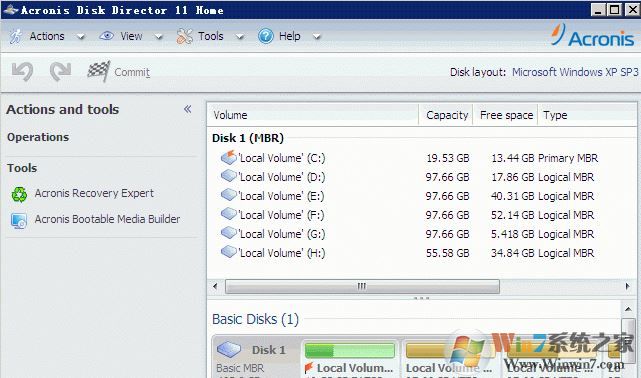Collapse the Actions and tools panel
The image size is (641, 378).
[x=188, y=109]
